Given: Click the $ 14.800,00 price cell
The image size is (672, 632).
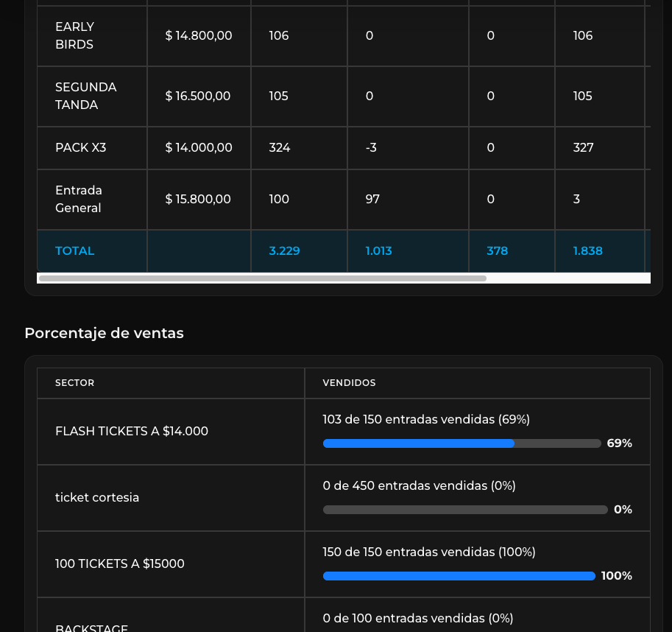Looking at the screenshot, I should [199, 35].
